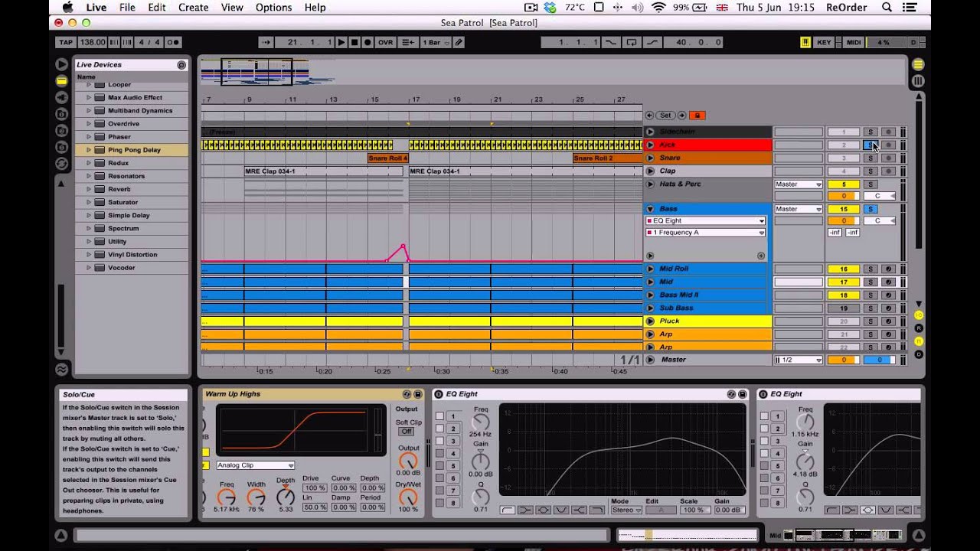The height and width of the screenshot is (551, 980).
Task: Toggle the Draw Mode pencil icon
Action: click(459, 42)
